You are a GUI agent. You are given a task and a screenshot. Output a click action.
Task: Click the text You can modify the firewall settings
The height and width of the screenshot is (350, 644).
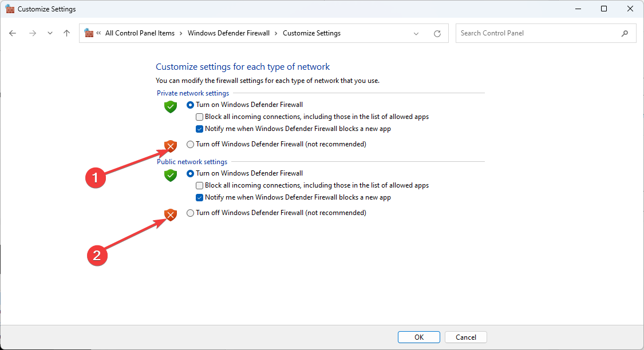pos(267,81)
